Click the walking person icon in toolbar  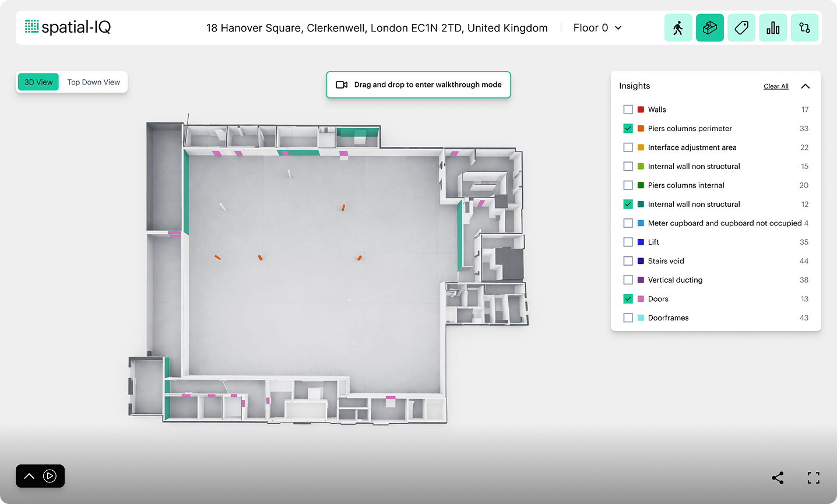(x=678, y=28)
